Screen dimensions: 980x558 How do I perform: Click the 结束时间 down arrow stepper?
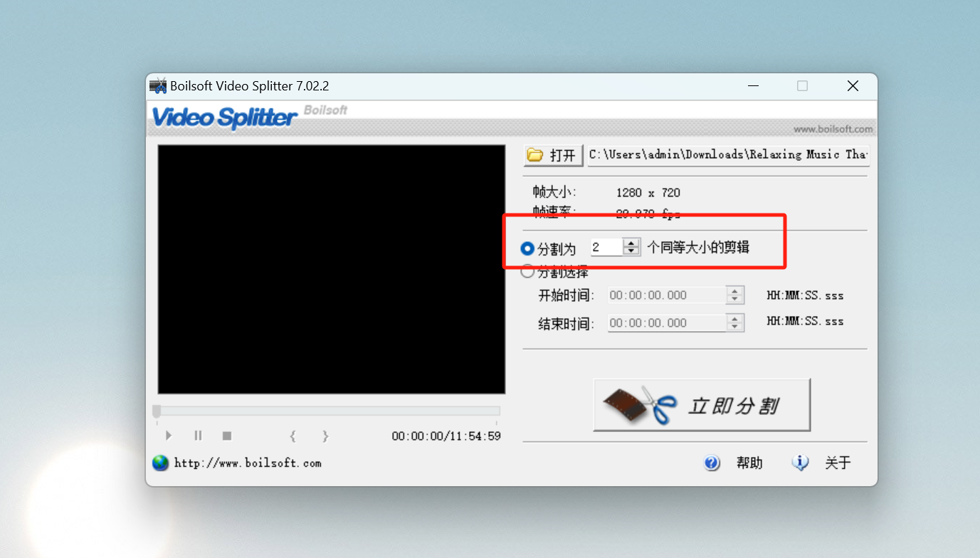coord(735,327)
